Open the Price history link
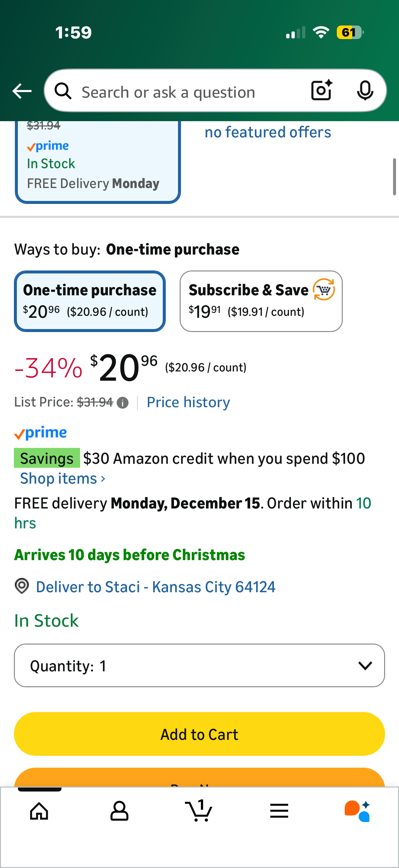This screenshot has width=399, height=868. [188, 402]
